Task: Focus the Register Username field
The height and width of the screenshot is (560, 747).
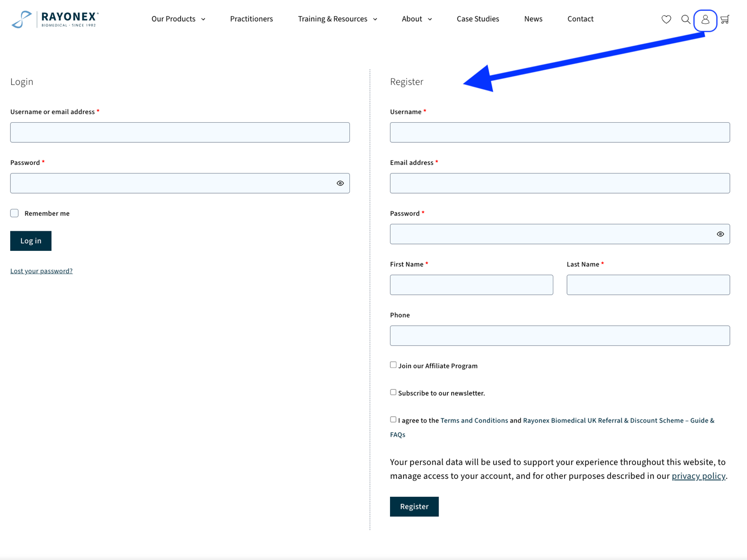Action: (560, 132)
